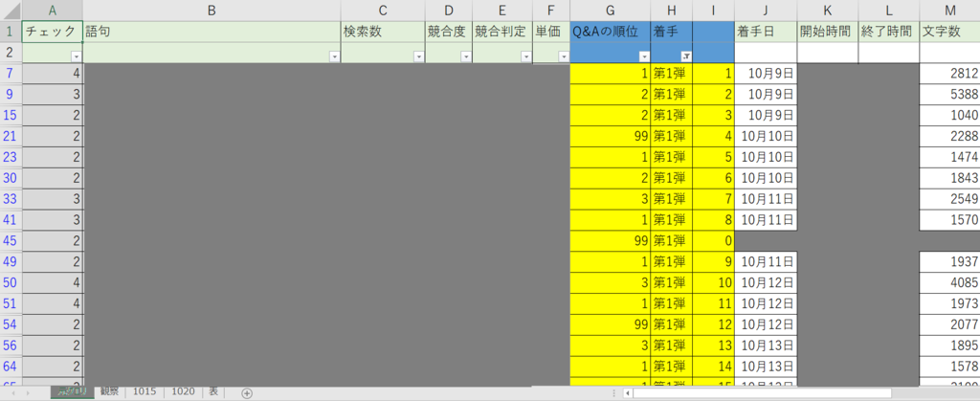Viewport: 980px width, 401px height.
Task: Click the cell with value 2549
Action: click(949, 199)
